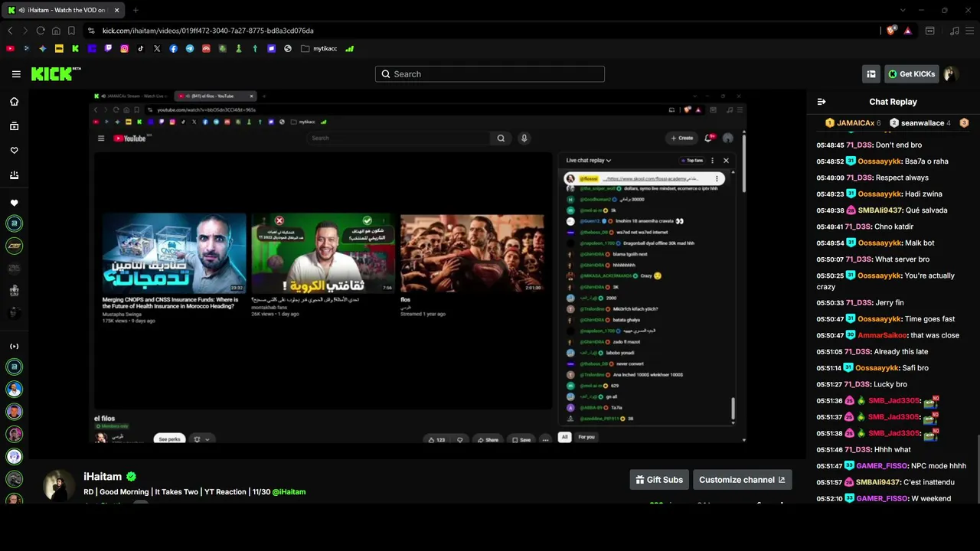The width and height of the screenshot is (980, 551).
Task: Click username AmmarSaikoo in chat
Action: 882,335
